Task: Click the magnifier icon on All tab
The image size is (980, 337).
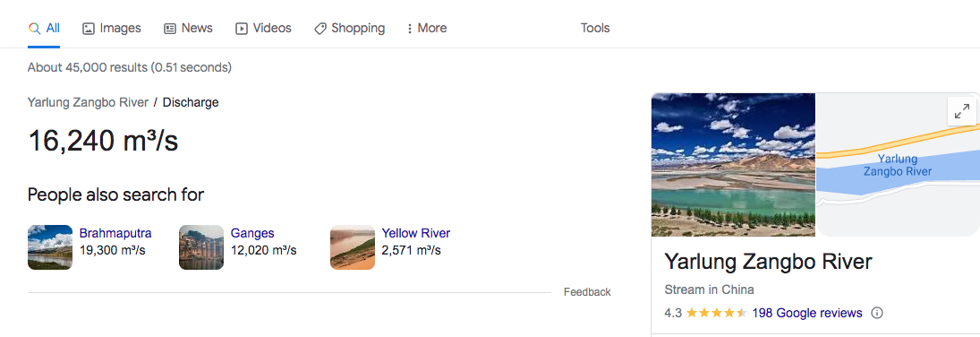Action: click(34, 28)
